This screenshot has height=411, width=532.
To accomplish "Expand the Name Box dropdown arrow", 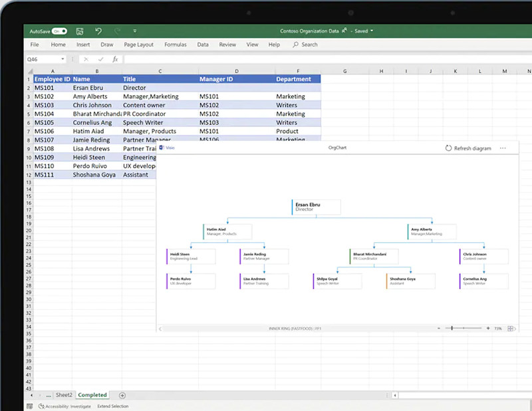I will click(63, 59).
